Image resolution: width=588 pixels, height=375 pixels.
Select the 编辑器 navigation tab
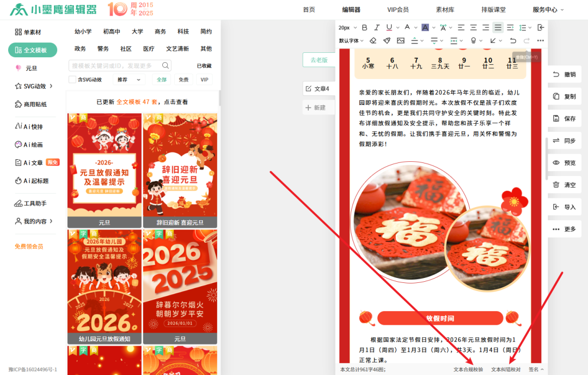(351, 10)
